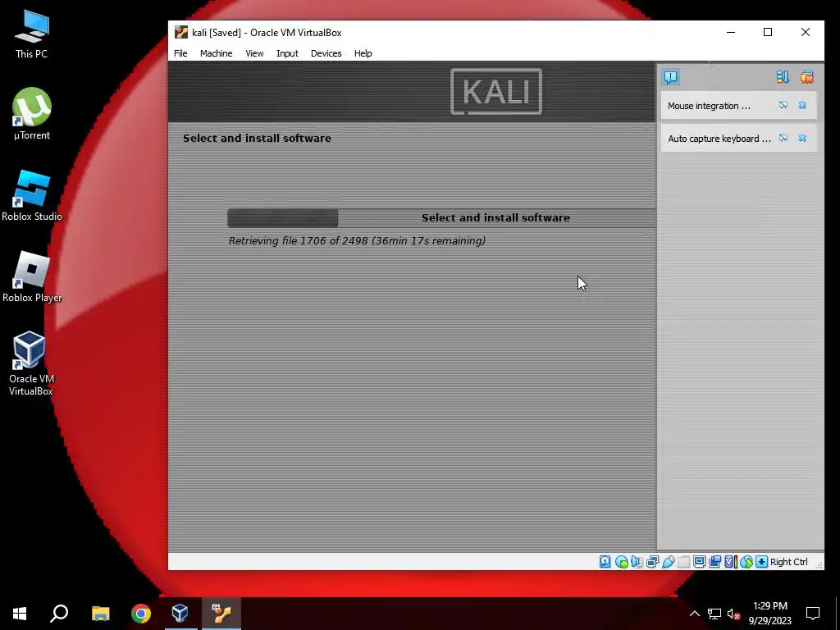Image resolution: width=840 pixels, height=630 pixels.
Task: Open the File menu
Action: pyautogui.click(x=180, y=53)
